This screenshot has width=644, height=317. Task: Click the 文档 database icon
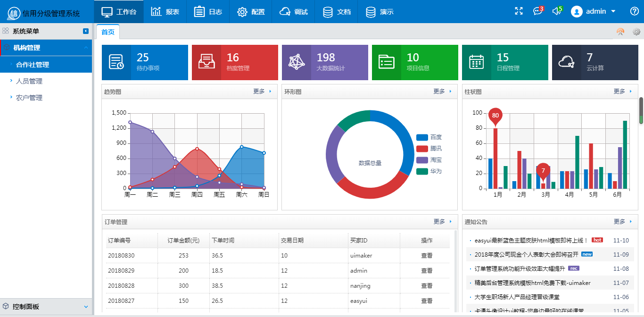(x=328, y=12)
